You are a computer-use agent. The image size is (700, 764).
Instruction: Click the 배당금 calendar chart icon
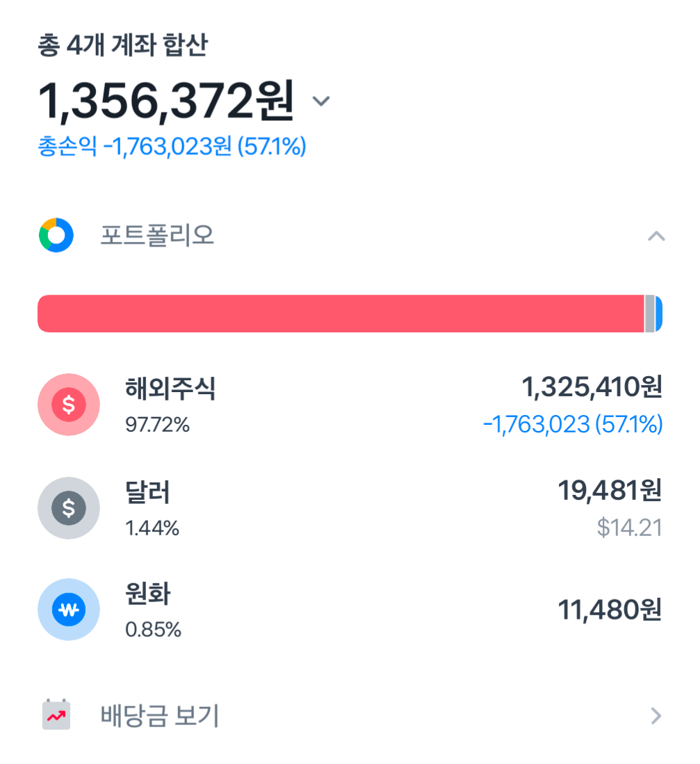coord(56,715)
